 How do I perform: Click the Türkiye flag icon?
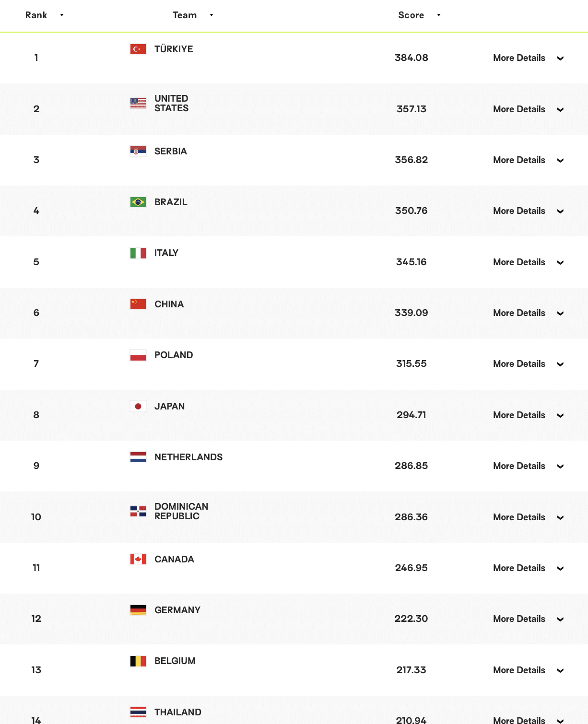pyautogui.click(x=138, y=49)
